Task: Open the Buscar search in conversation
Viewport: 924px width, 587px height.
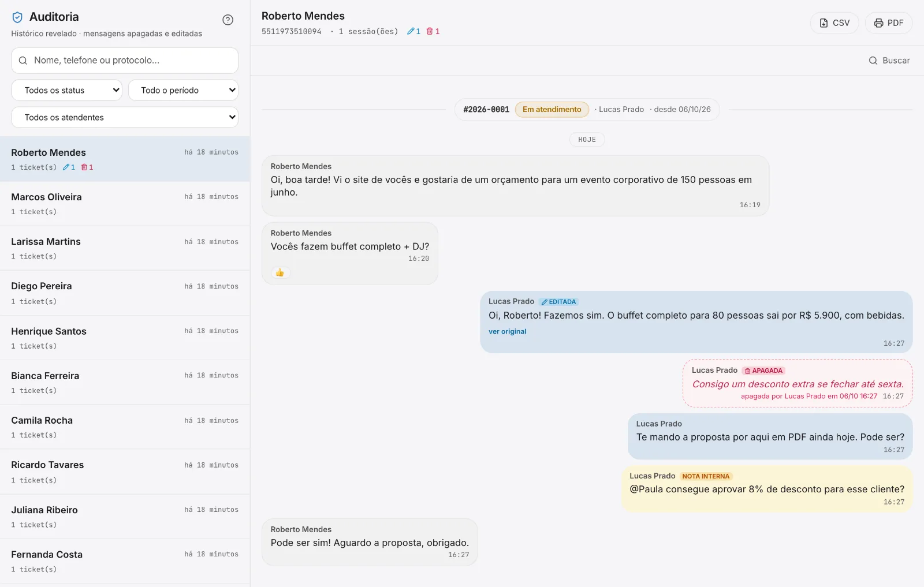Action: pyautogui.click(x=889, y=61)
